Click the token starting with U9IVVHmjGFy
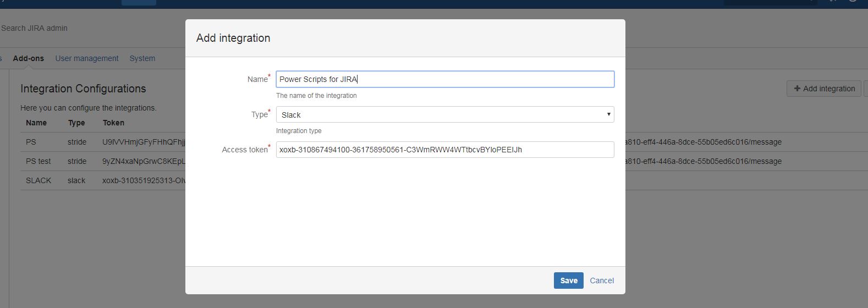868x308 pixels. pos(144,142)
